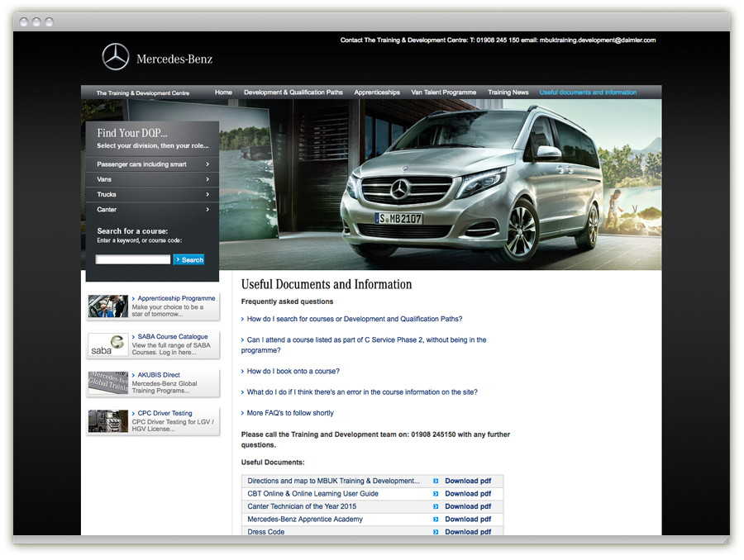This screenshot has height=560, width=744.
Task: Click the AKUBIS Direct thumbnail icon
Action: coord(108,383)
